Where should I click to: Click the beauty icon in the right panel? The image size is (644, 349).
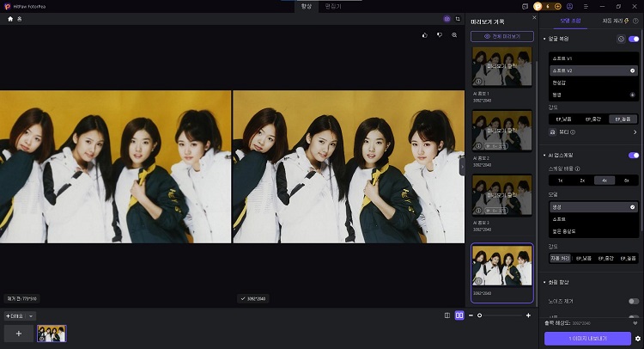552,132
